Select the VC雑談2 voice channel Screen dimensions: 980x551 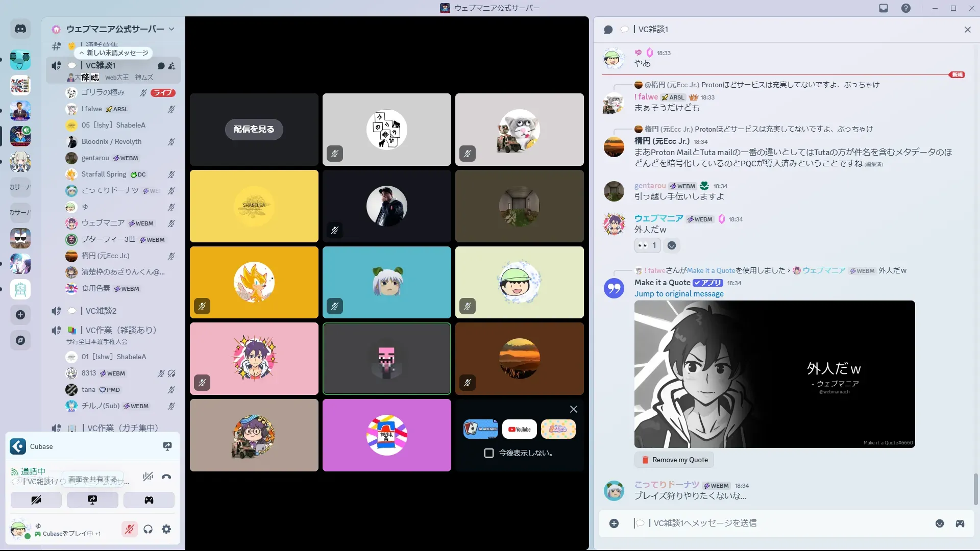[x=101, y=311]
